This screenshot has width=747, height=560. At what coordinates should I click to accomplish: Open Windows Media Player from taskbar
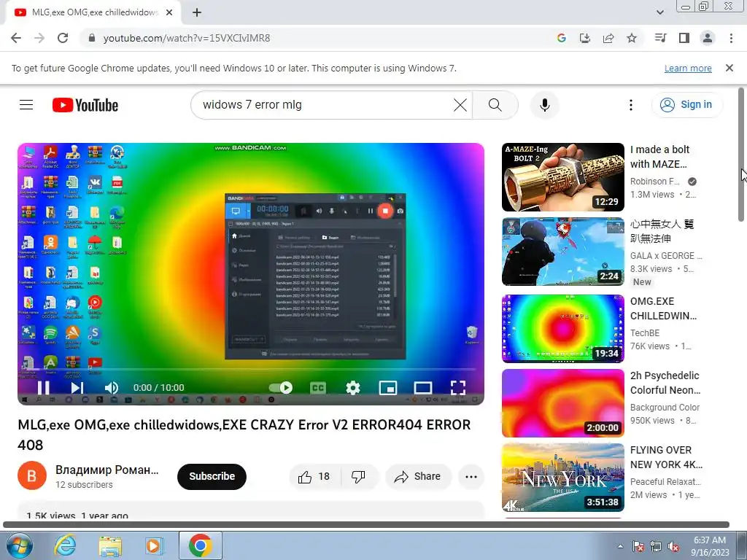[x=154, y=545]
